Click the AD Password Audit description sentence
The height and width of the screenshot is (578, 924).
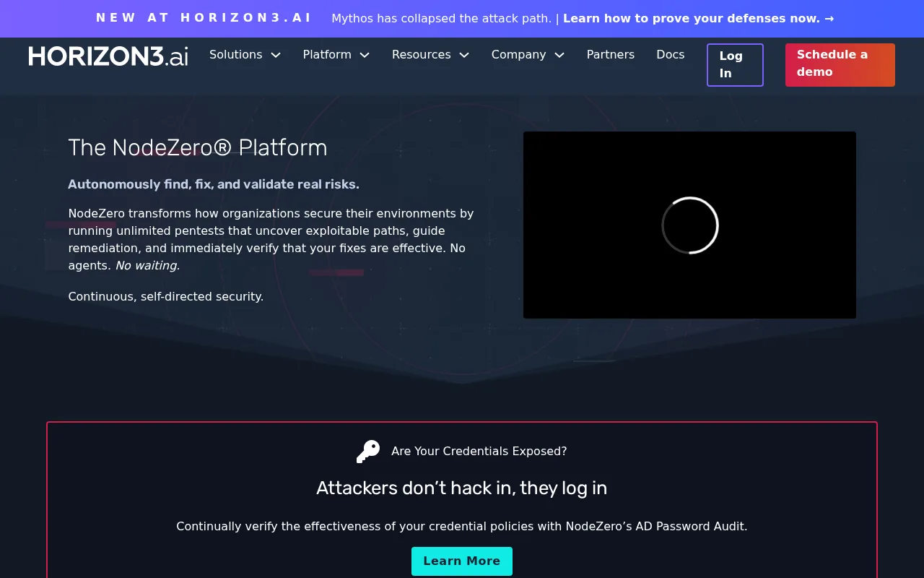point(462,526)
